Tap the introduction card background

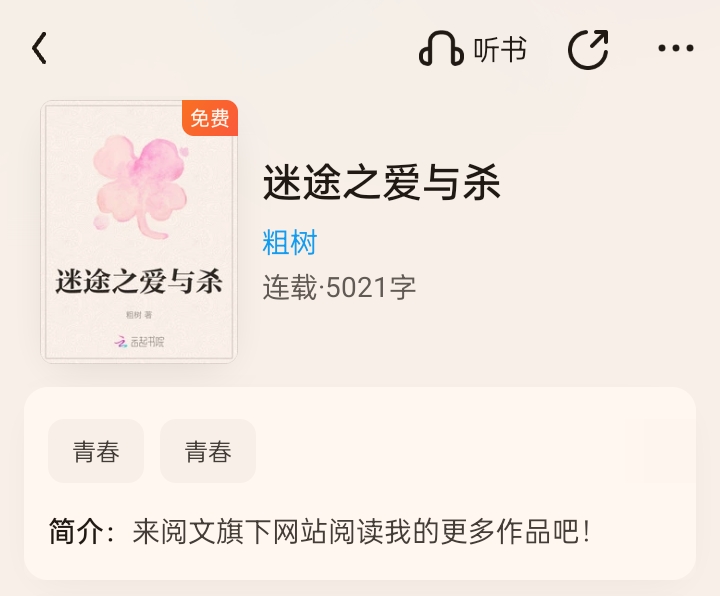point(360,483)
